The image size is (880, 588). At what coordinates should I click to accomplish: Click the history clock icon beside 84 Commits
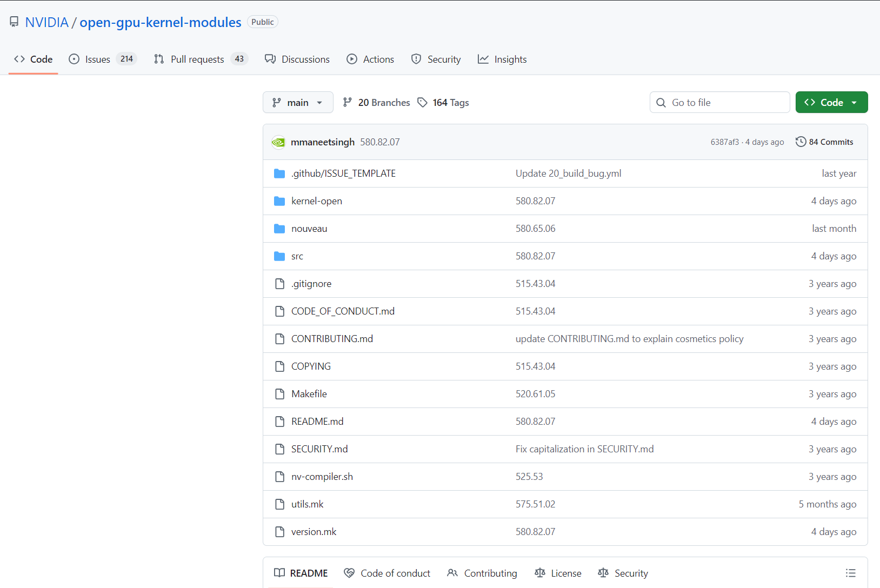coord(801,142)
